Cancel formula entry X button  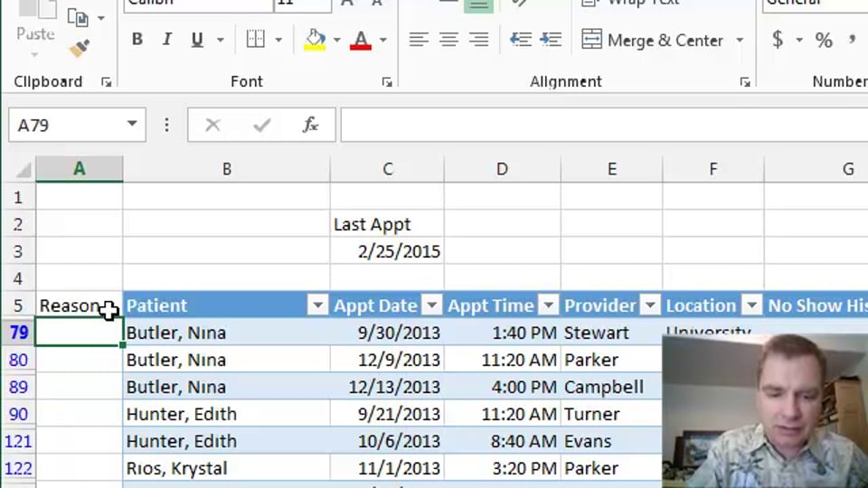212,125
